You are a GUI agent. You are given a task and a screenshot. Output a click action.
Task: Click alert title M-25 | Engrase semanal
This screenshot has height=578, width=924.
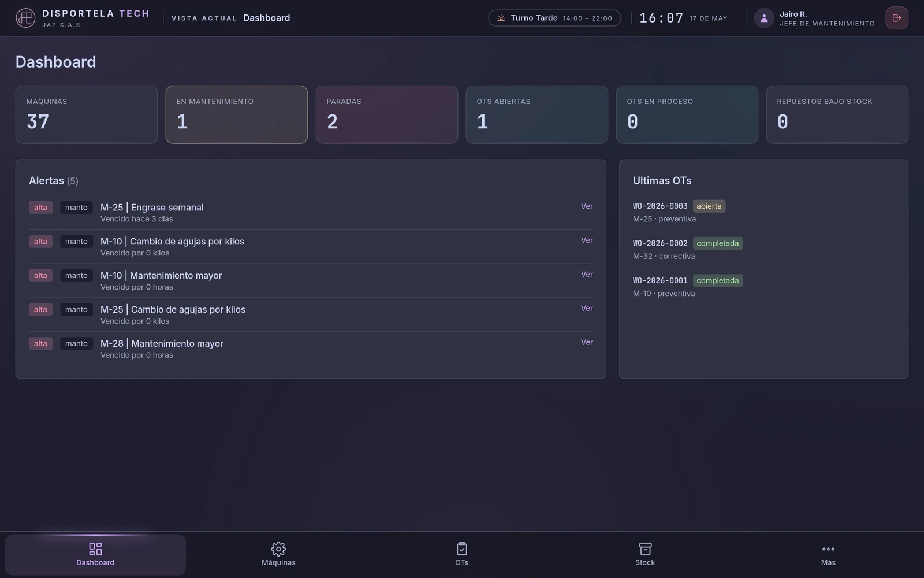coord(152,208)
